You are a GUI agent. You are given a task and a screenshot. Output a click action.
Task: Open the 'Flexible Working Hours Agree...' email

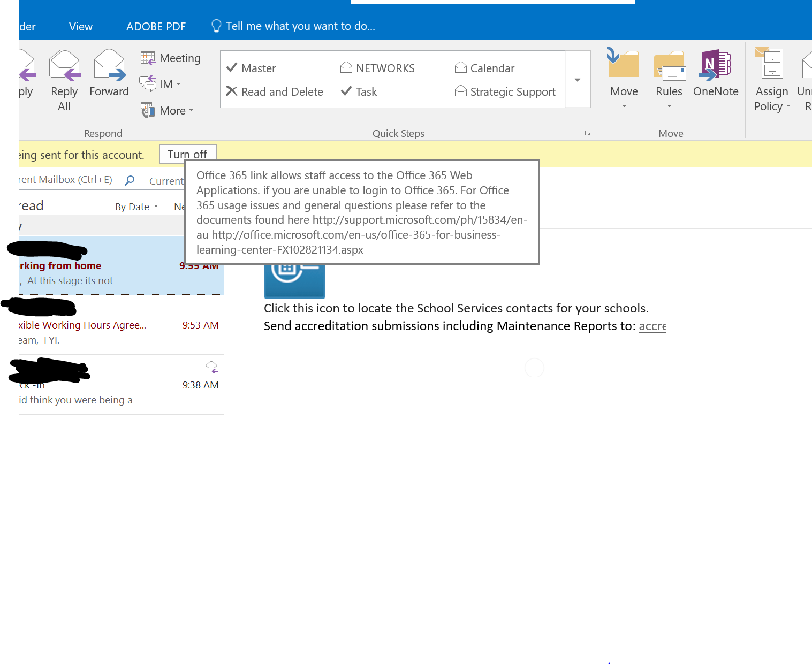pyautogui.click(x=121, y=325)
